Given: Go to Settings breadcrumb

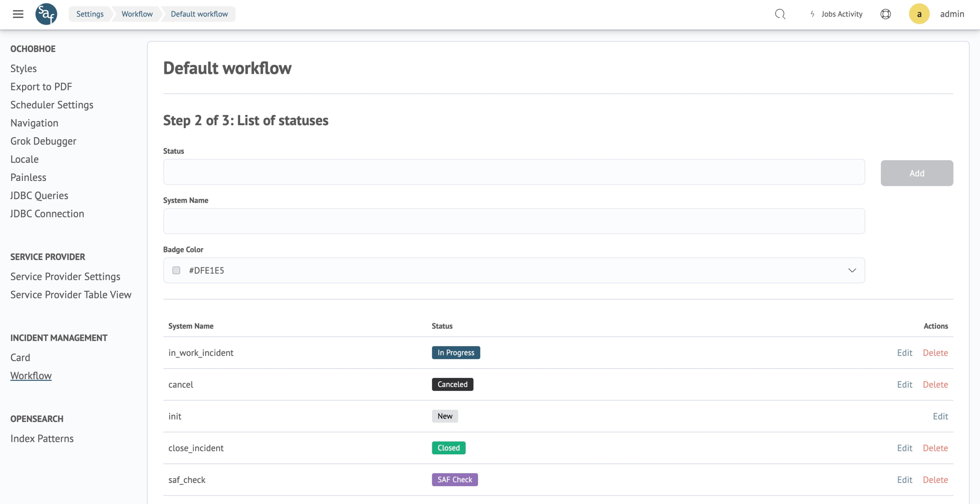Looking at the screenshot, I should [x=90, y=14].
